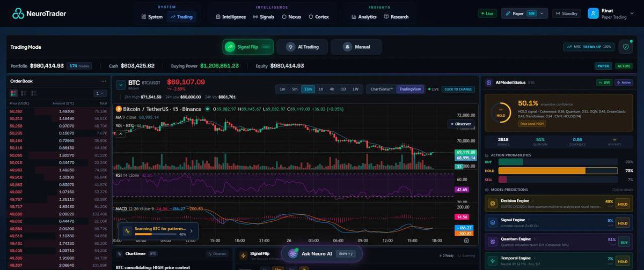
Task: Select the combined buy/sell order book view icon
Action: coord(13,93)
